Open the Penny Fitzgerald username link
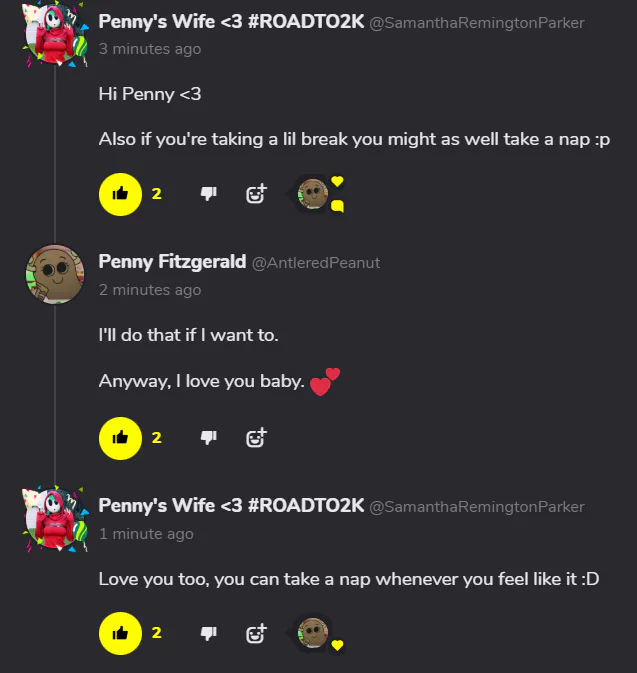The height and width of the screenshot is (673, 637). pyautogui.click(x=172, y=262)
